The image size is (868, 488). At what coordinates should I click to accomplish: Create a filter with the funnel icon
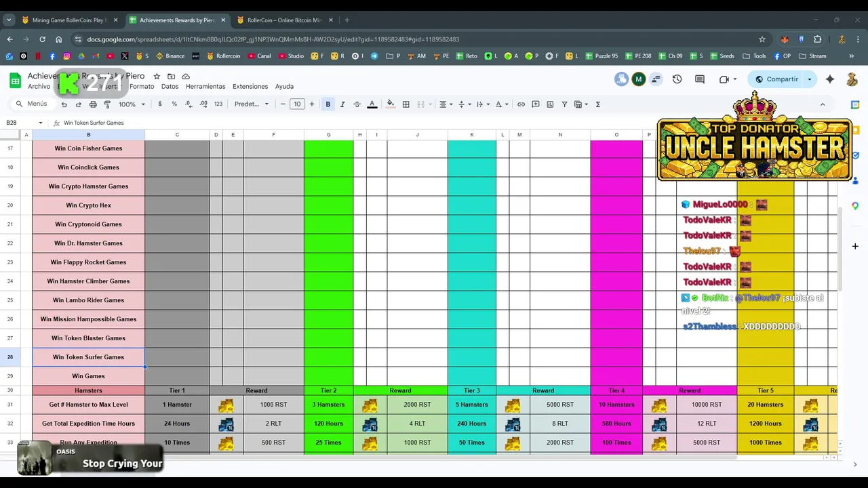pos(564,104)
